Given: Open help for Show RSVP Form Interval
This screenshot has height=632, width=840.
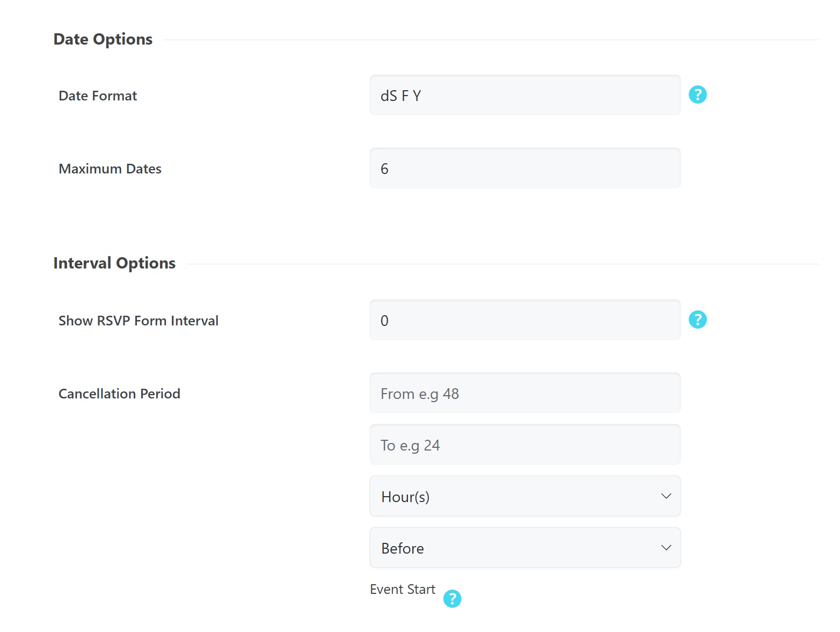Looking at the screenshot, I should pos(697,320).
